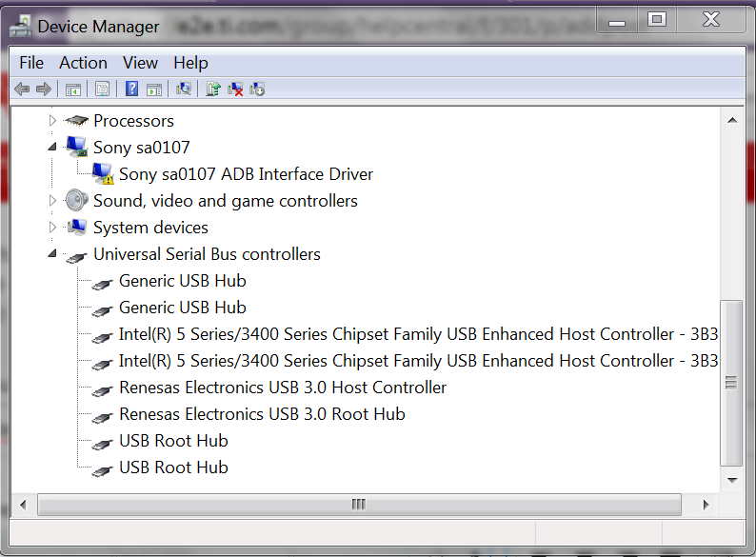This screenshot has height=557, width=756.
Task: Click the USB plug icon beside Universal Serial Bus controllers
Action: point(76,256)
